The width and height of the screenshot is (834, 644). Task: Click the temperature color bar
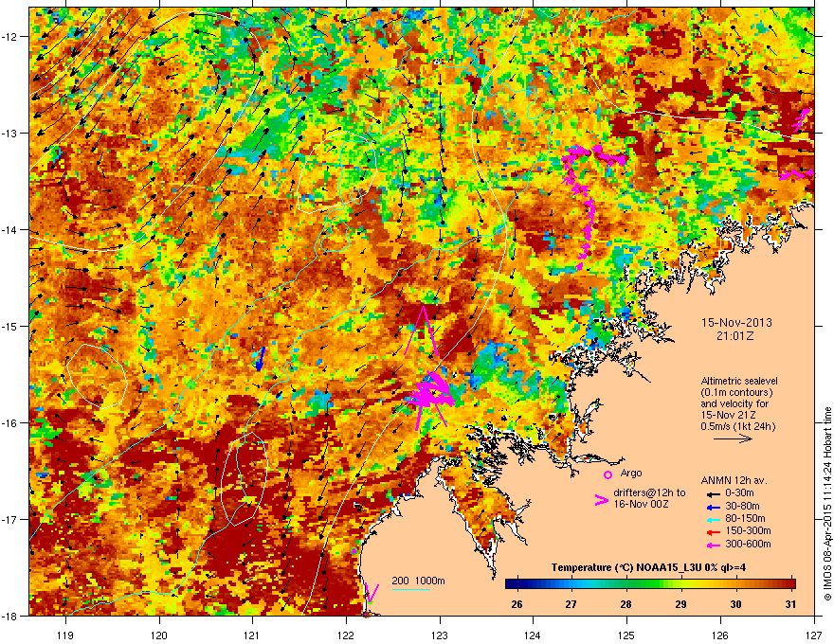pos(650,584)
